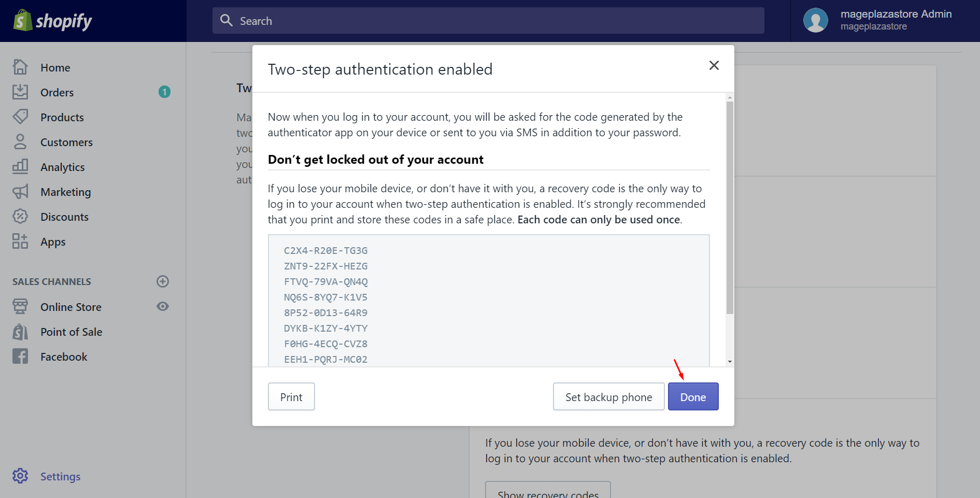Click the Done button
Image resolution: width=980 pixels, height=498 pixels.
(x=693, y=396)
